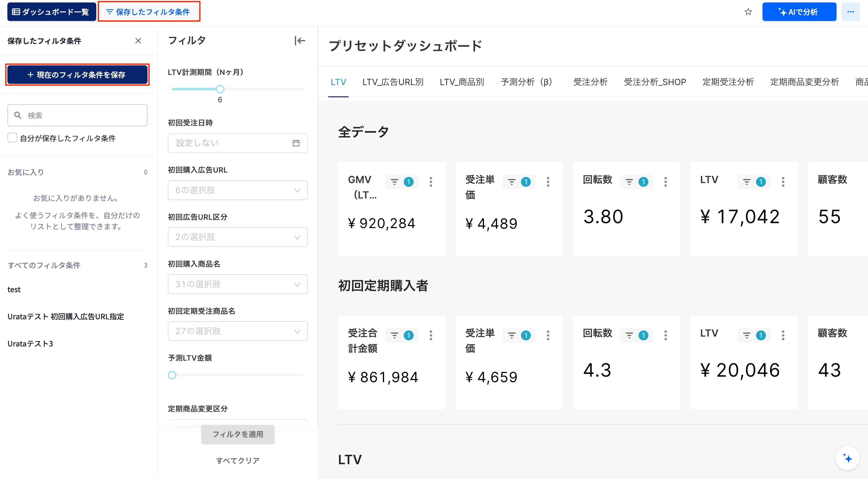This screenshot has width=868, height=479.
Task: Click the filter badge on 回転数 card in 全データ
Action: coord(636,182)
